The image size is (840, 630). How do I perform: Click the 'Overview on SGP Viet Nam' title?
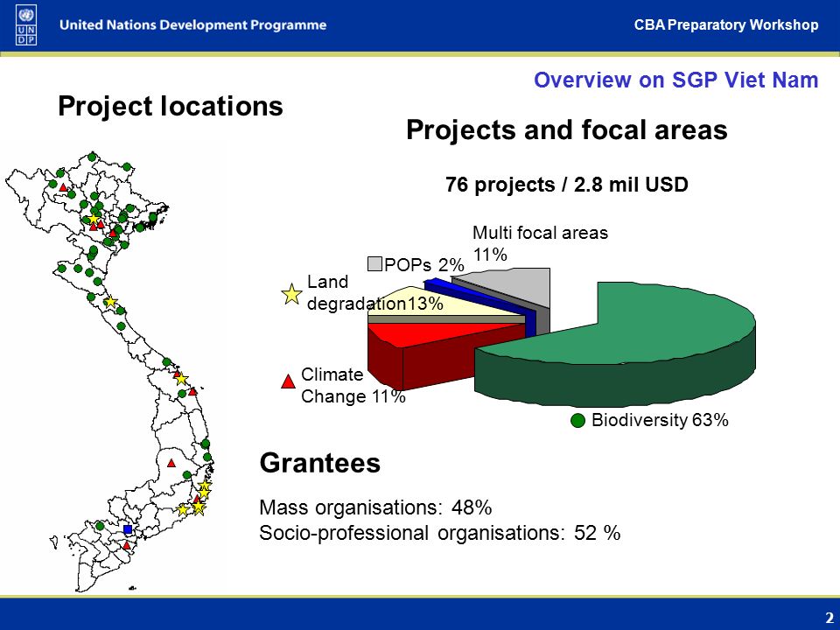click(x=676, y=80)
